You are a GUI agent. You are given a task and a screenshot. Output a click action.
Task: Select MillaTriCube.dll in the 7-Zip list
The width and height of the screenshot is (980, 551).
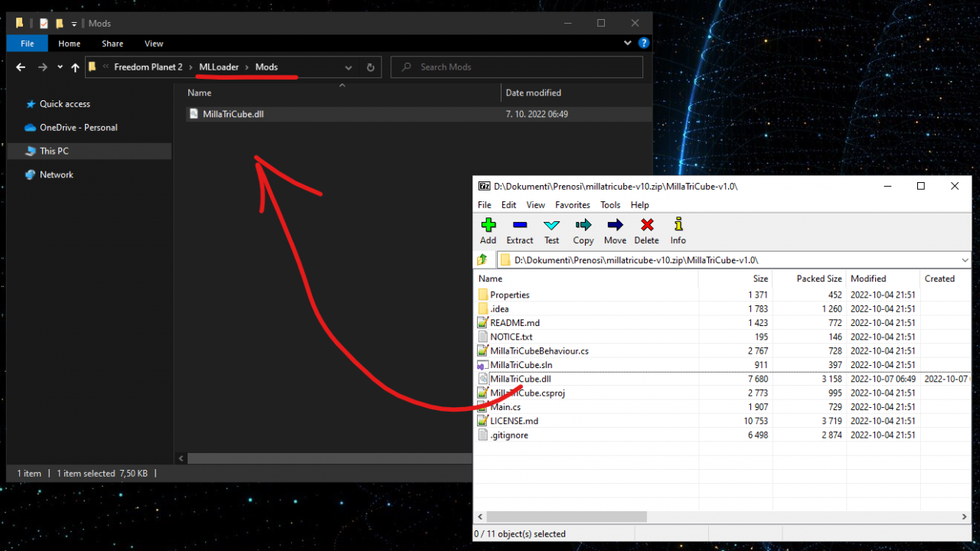pos(520,379)
